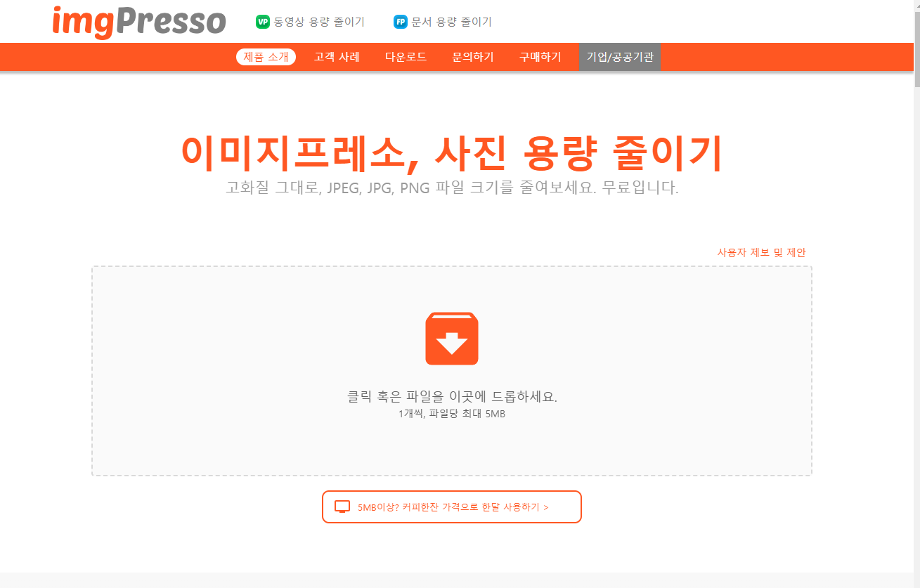920x588 pixels.
Task: Select the 구매하기 menu item
Action: pyautogui.click(x=540, y=57)
